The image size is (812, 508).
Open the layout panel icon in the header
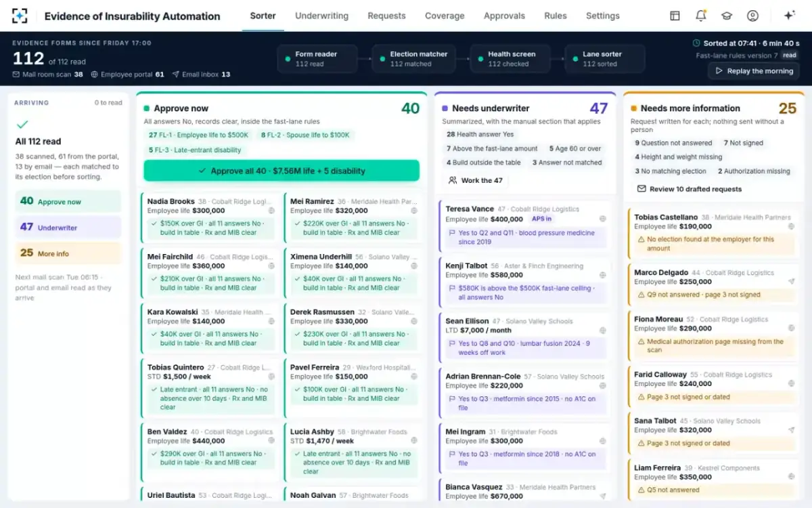coord(675,16)
